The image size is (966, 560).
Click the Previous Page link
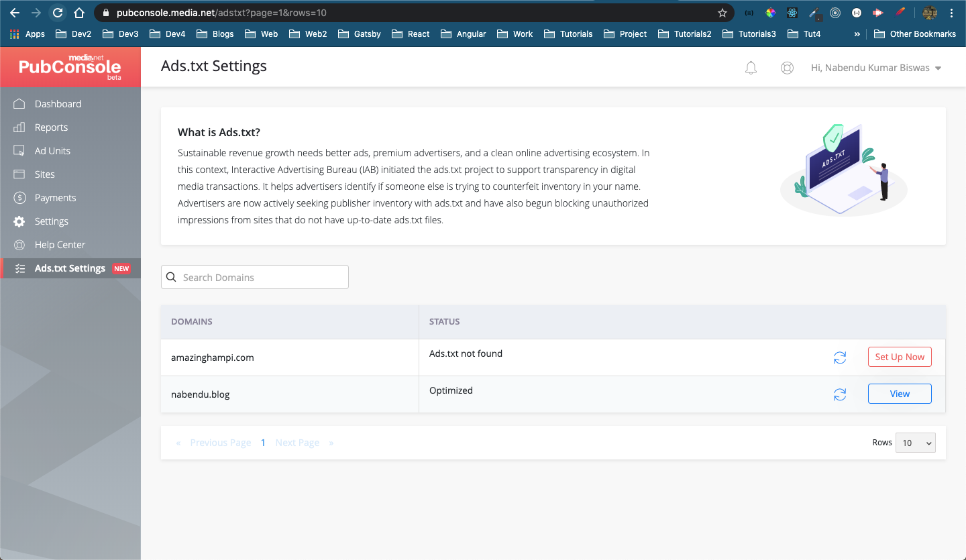pyautogui.click(x=221, y=443)
